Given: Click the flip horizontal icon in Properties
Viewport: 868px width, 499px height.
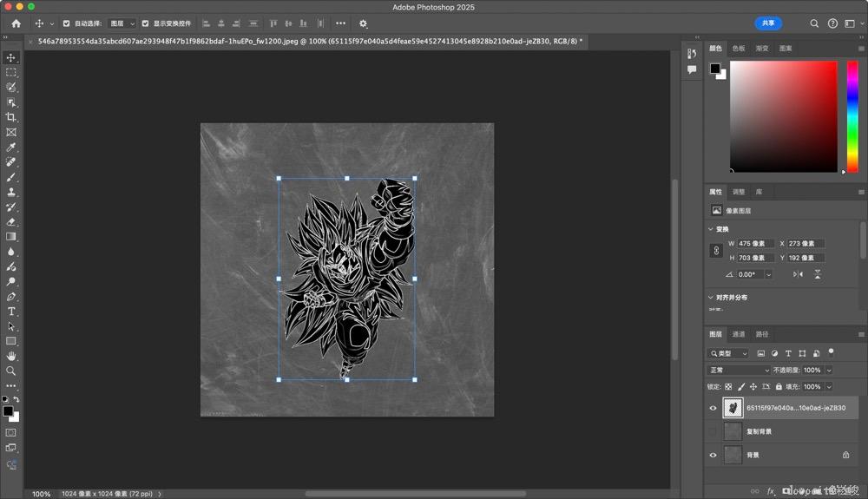Looking at the screenshot, I should tap(798, 274).
